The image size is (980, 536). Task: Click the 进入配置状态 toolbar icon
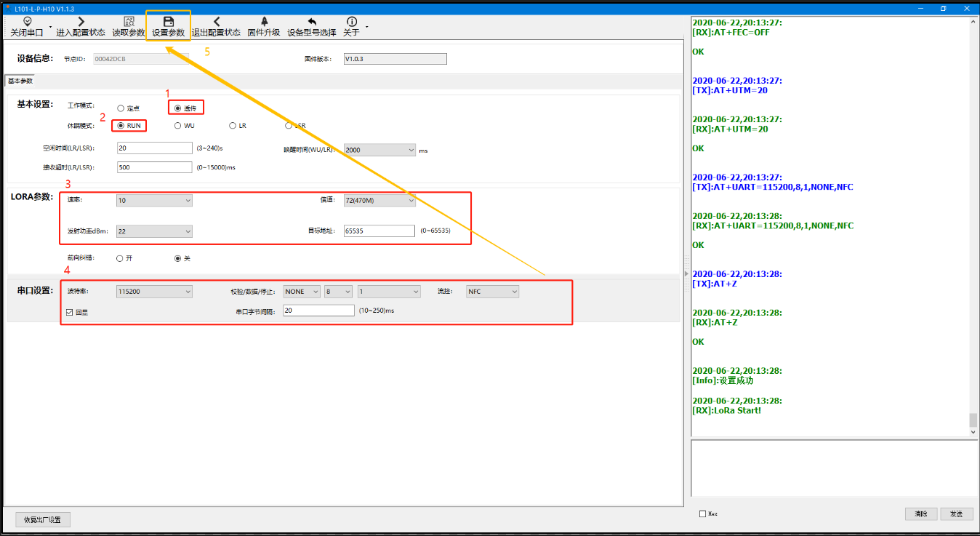(81, 22)
